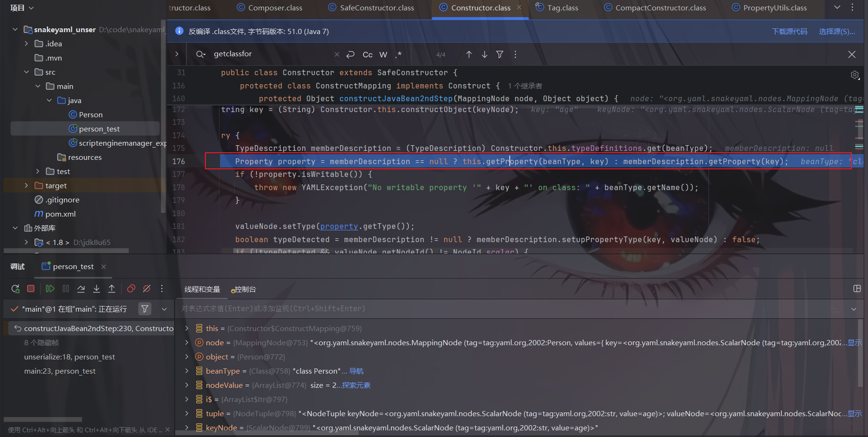Viewport: 868px width, 437px height.
Task: Toggle regex (.*) in search
Action: (399, 54)
